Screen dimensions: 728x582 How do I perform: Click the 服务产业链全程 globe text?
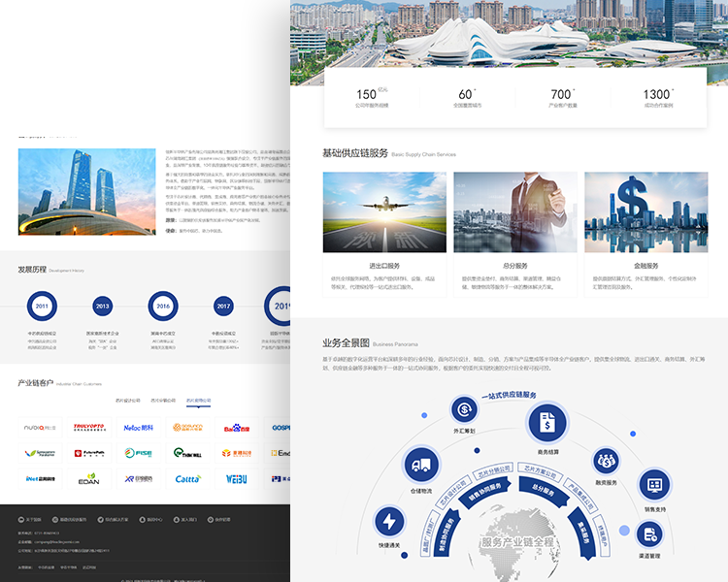(x=517, y=542)
